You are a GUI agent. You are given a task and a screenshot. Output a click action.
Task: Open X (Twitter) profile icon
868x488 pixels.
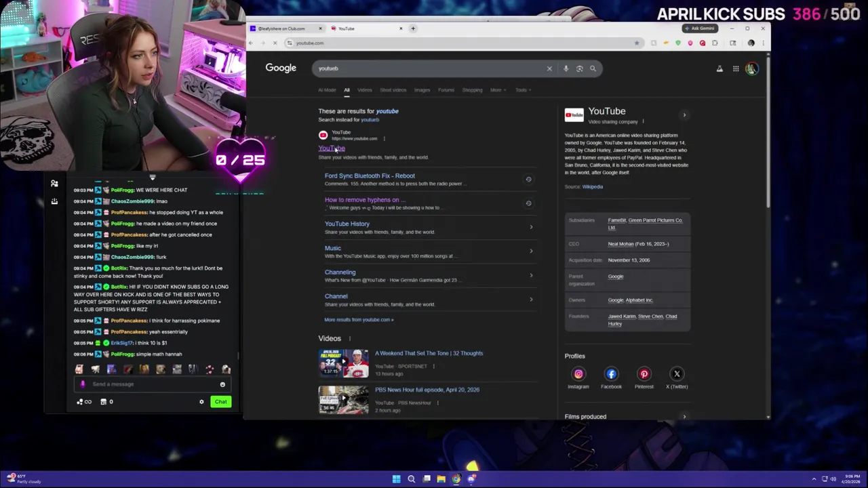coord(677,373)
